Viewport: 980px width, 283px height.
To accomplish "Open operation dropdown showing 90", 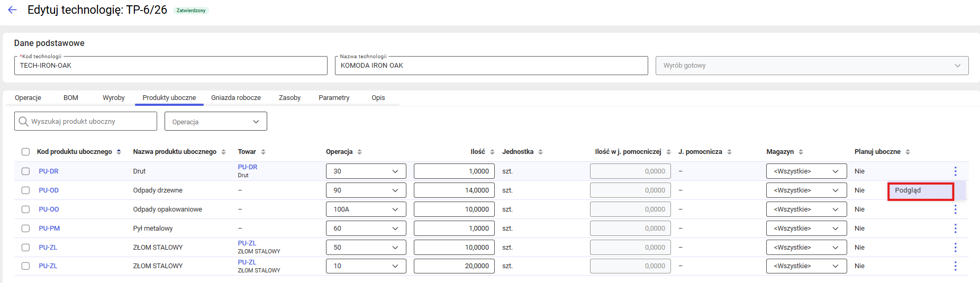I will click(366, 190).
